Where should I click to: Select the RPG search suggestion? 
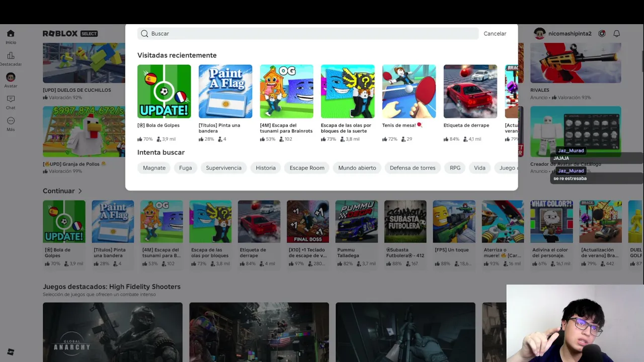click(455, 168)
